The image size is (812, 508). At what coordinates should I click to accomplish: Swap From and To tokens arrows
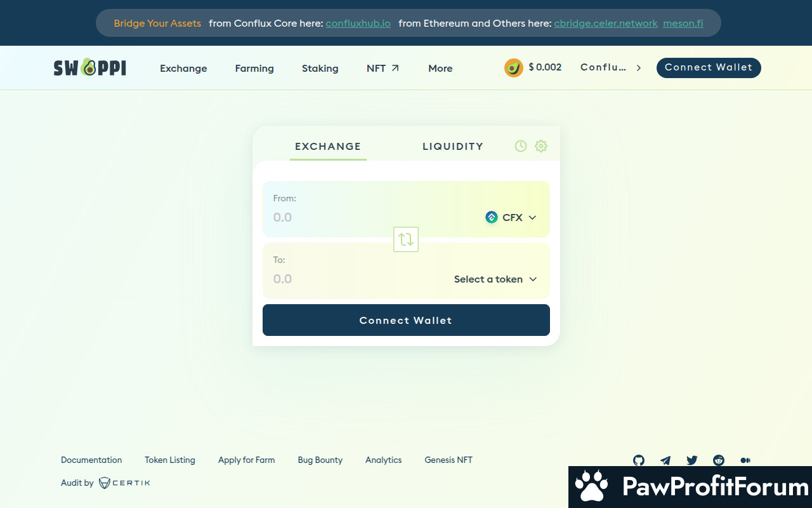tap(406, 239)
